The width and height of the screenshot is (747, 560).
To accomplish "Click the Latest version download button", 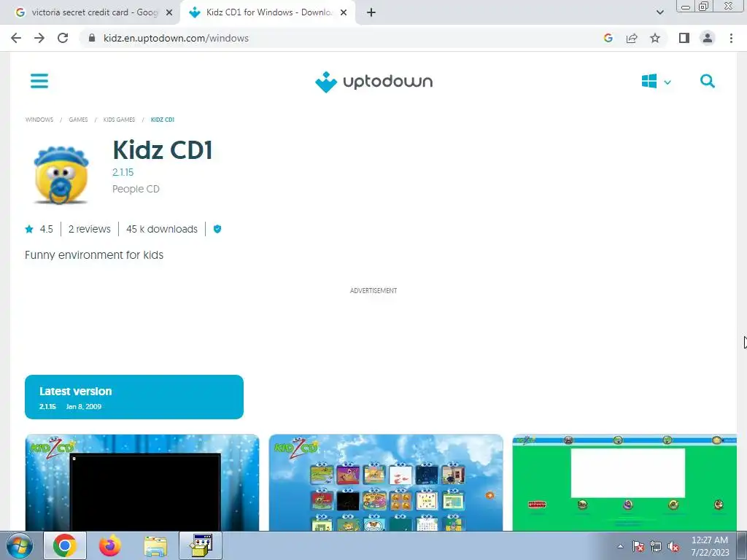I will pyautogui.click(x=134, y=397).
